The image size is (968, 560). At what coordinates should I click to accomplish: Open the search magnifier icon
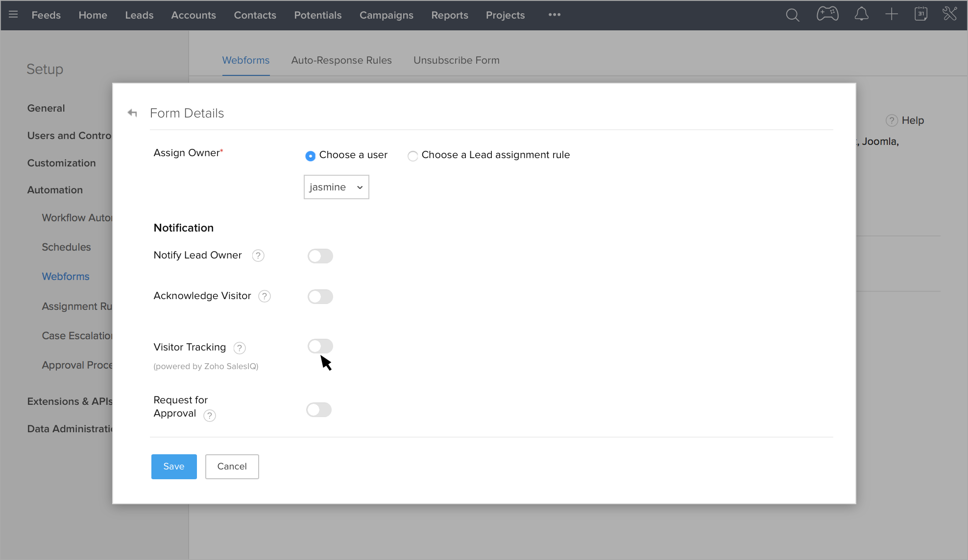click(x=792, y=15)
